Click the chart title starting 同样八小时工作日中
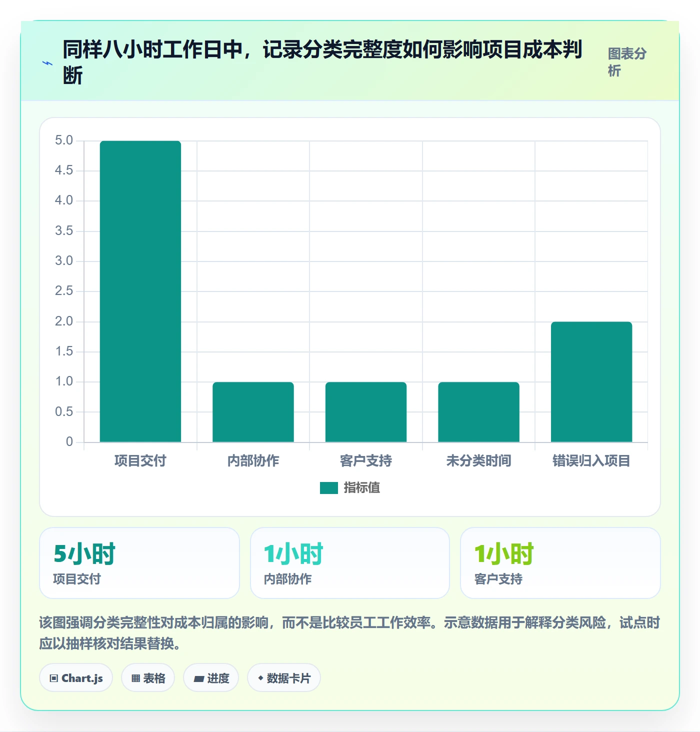 (x=322, y=62)
